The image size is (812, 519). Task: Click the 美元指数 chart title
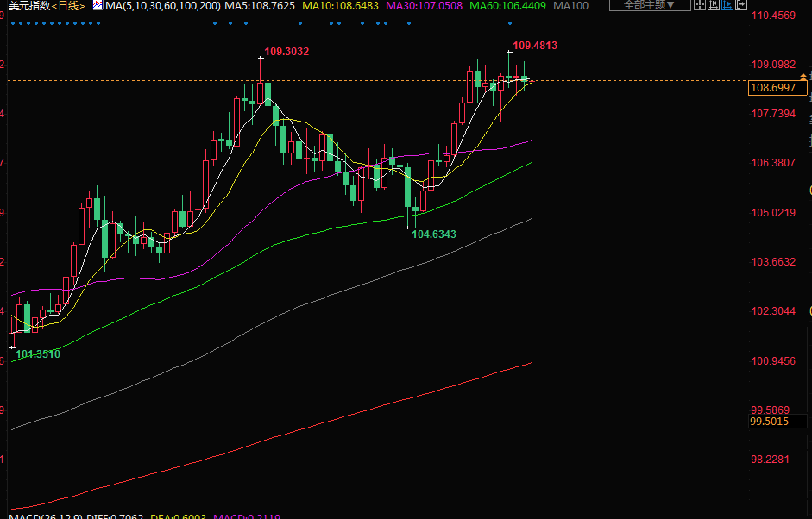click(27, 6)
